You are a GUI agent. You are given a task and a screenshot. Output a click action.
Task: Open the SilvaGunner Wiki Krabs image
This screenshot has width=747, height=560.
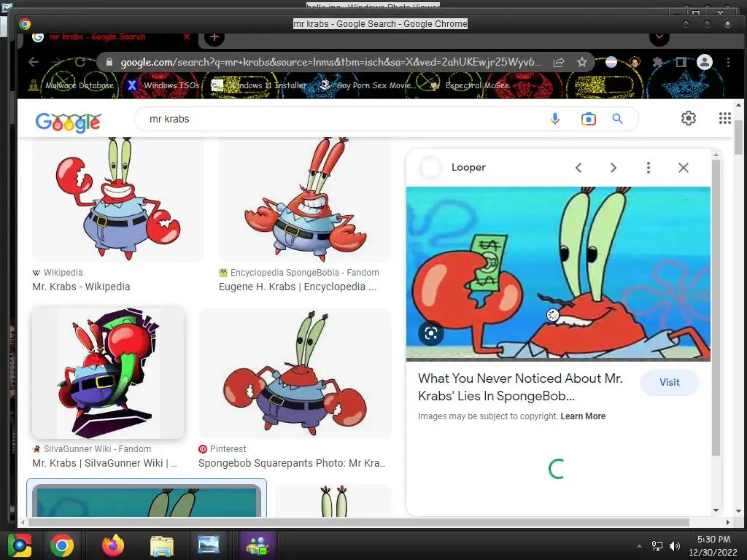pos(108,373)
